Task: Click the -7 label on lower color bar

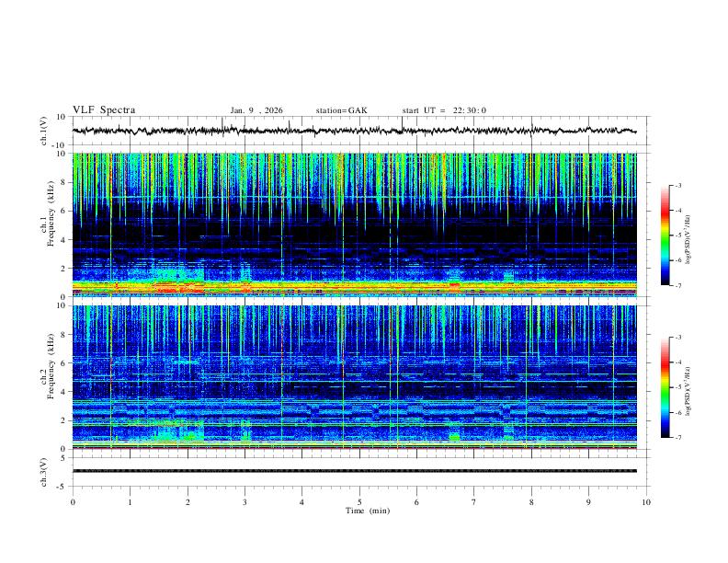Action: click(677, 437)
